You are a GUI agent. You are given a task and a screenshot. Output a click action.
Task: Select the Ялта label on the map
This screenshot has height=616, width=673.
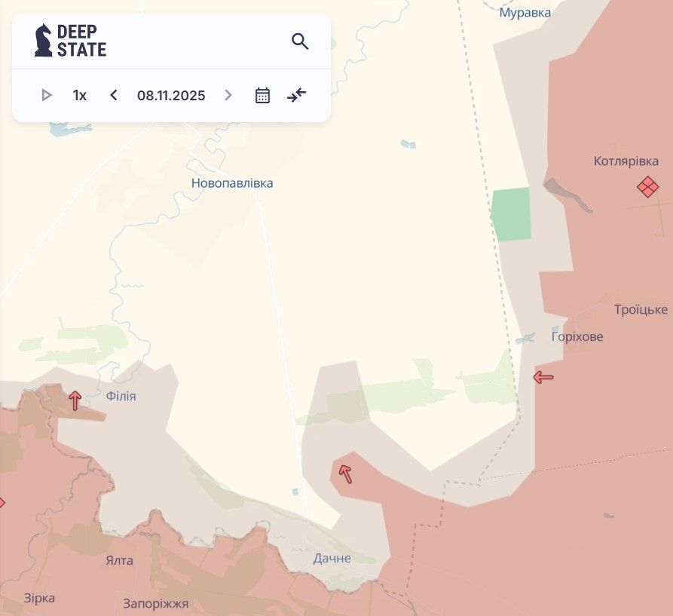(x=119, y=560)
